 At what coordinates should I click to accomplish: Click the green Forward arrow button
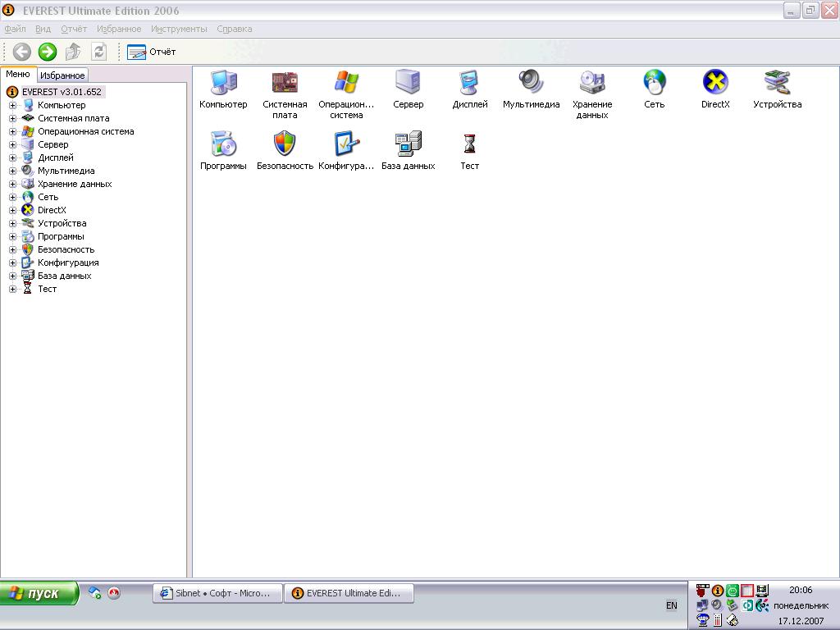pyautogui.click(x=48, y=52)
